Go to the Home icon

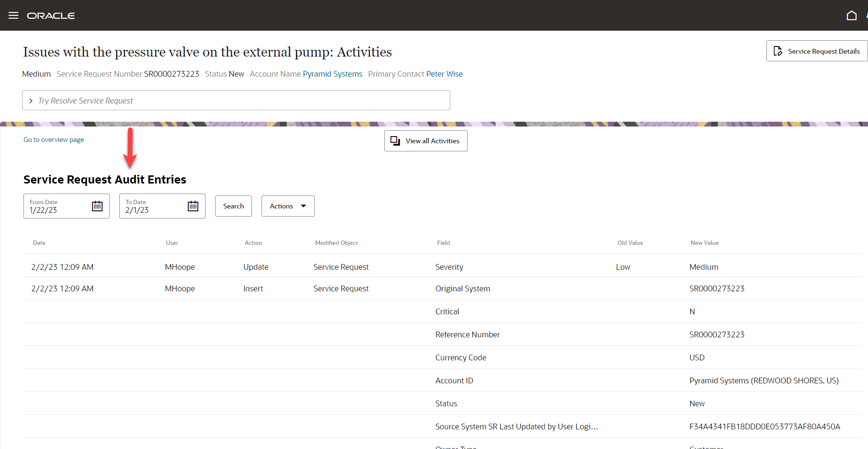(851, 15)
